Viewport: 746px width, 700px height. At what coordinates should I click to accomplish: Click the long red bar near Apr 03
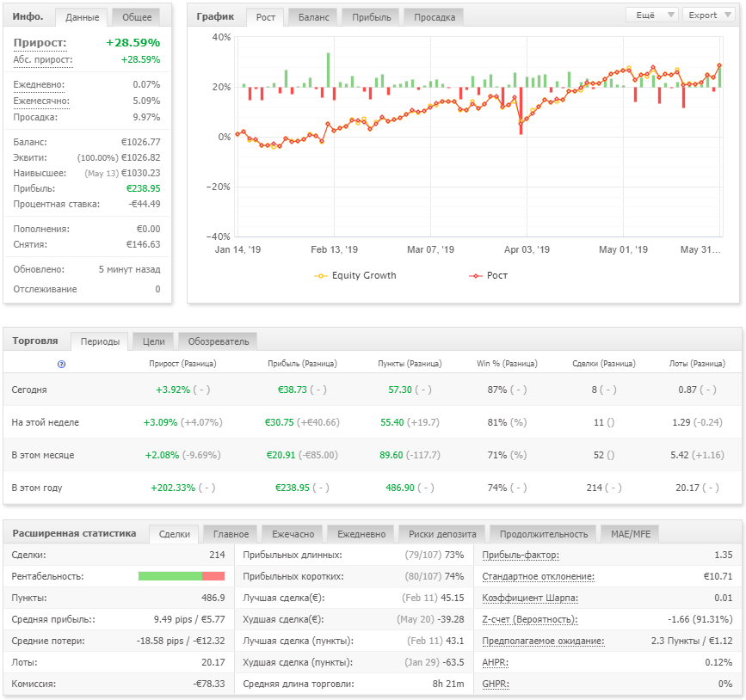coord(521,111)
